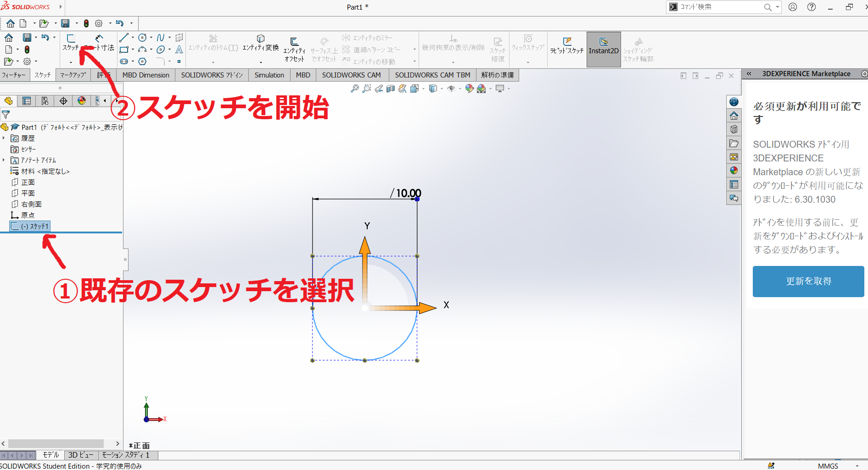
Task: Collapse the 3DEXPERIENCE Marketplace task pane
Action: 749,73
